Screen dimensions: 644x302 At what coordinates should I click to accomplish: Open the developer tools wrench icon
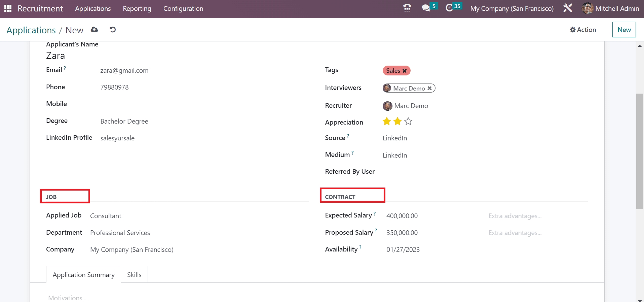coord(568,8)
